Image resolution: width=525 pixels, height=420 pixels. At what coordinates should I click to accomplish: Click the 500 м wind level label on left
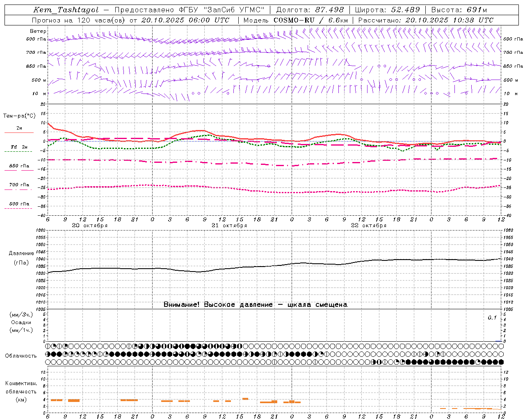(39, 80)
